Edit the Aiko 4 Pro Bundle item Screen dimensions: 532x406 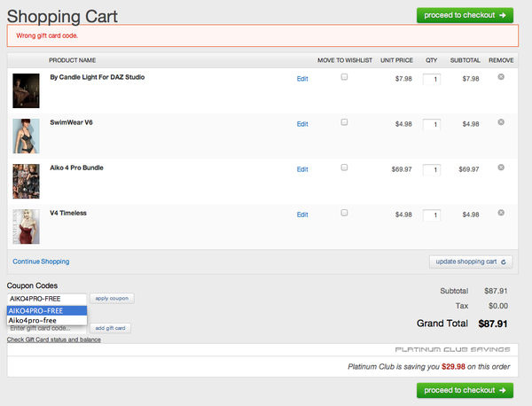[x=302, y=169]
